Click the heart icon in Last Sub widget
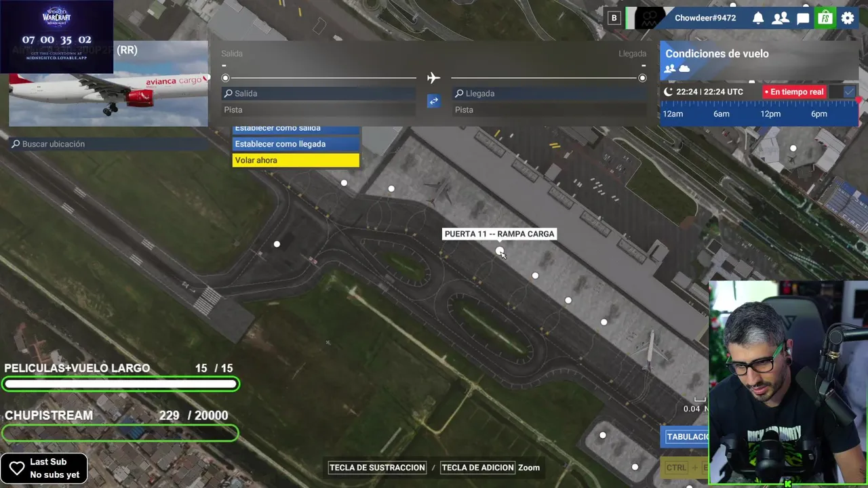This screenshot has width=868, height=488. [x=17, y=468]
